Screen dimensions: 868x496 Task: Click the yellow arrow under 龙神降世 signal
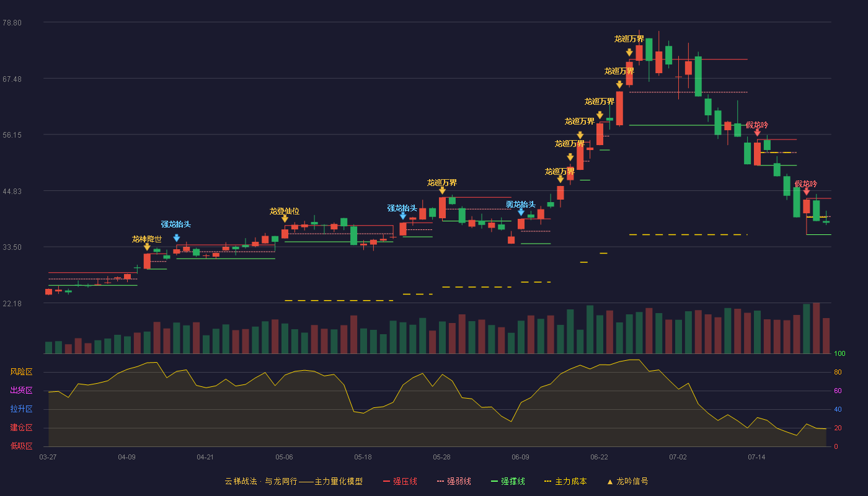click(147, 247)
